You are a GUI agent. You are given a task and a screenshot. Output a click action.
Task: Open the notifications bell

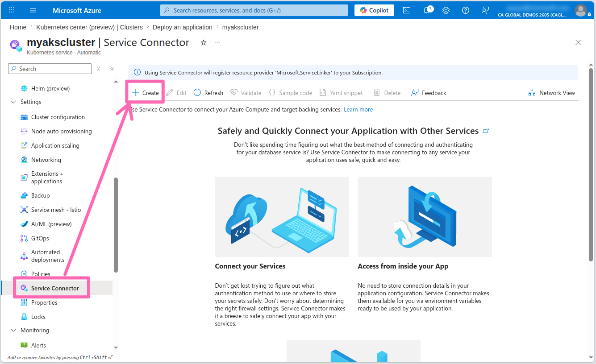[x=427, y=10]
